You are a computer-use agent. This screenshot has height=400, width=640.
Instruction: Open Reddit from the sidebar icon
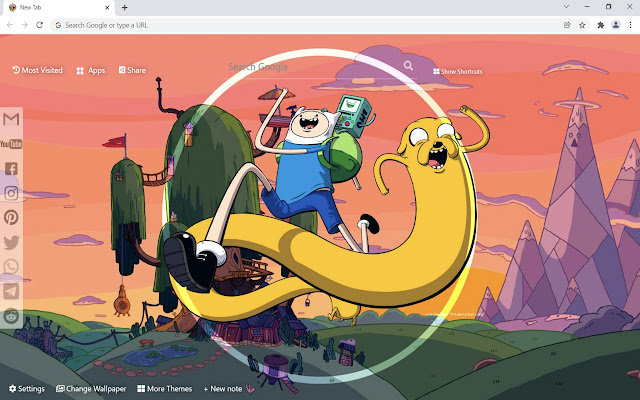[11, 316]
